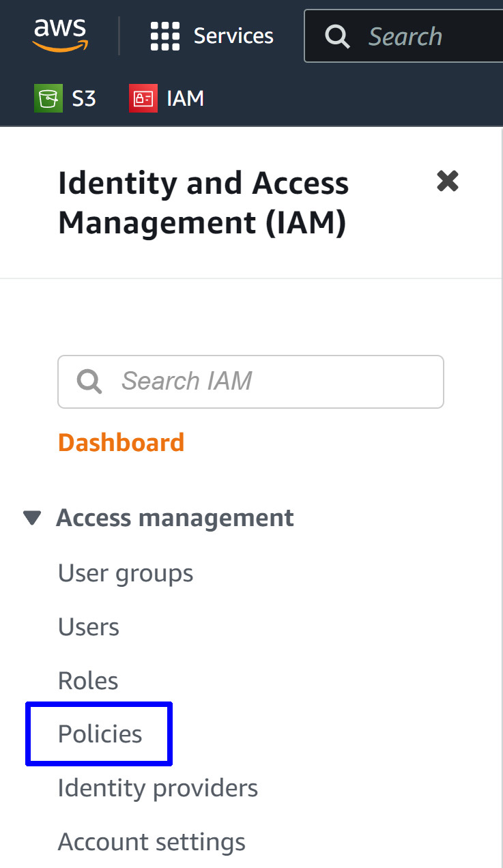Click the S3 bucket shortcut icon

pos(48,98)
